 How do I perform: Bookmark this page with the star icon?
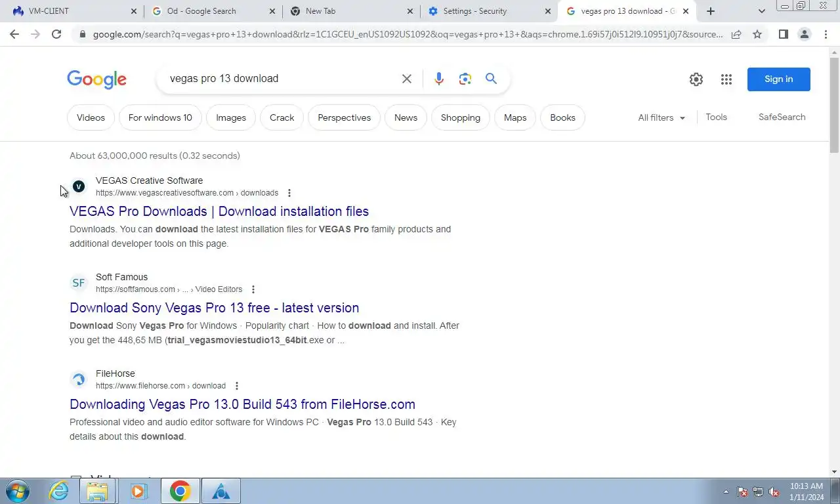pos(757,34)
